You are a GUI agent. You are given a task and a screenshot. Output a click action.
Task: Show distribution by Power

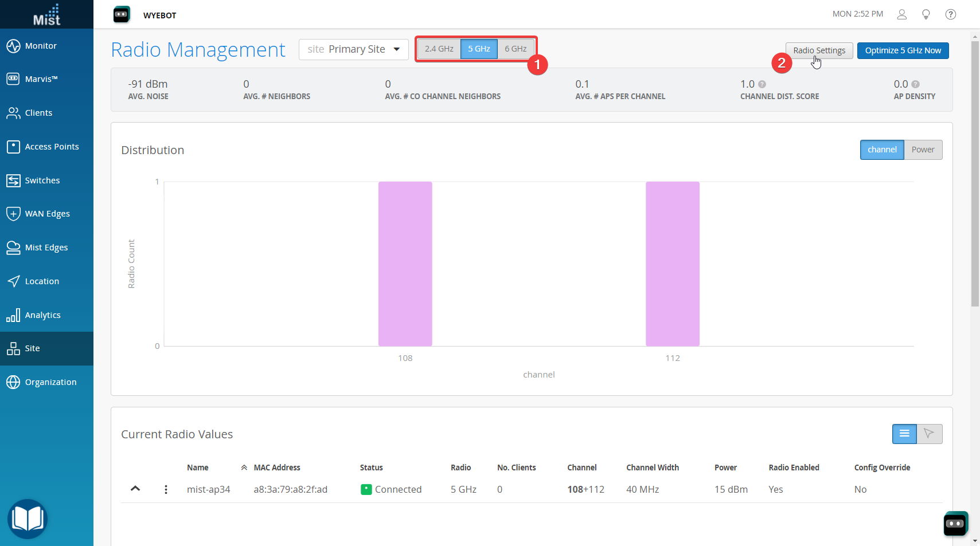pos(923,150)
